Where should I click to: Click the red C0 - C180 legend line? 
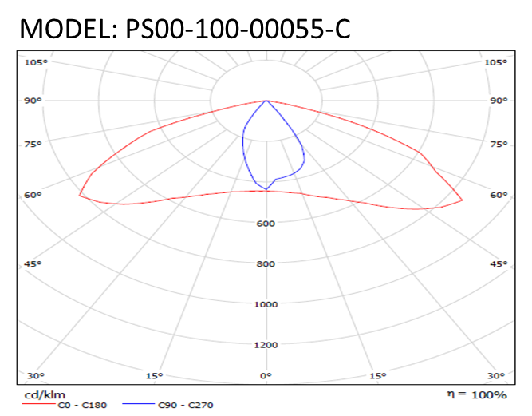(38, 404)
